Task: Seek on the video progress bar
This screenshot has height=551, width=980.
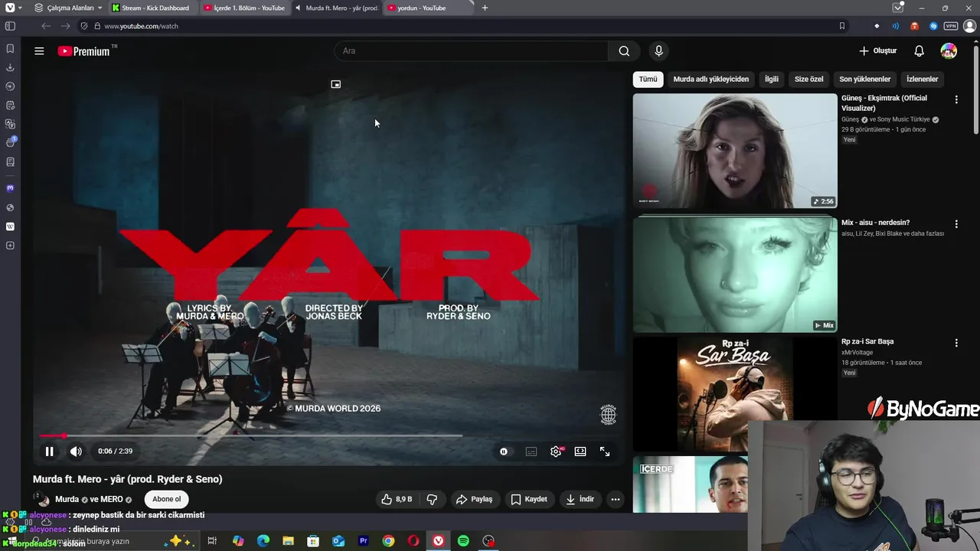Action: point(328,435)
